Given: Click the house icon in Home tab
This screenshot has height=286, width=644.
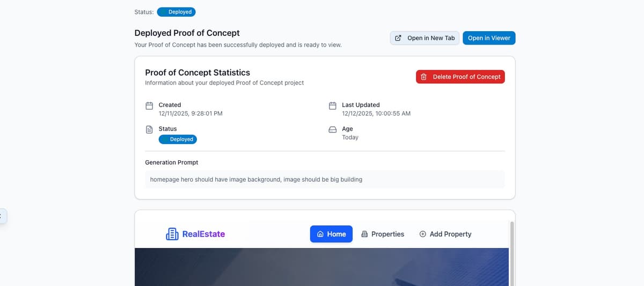Looking at the screenshot, I should click(x=320, y=234).
